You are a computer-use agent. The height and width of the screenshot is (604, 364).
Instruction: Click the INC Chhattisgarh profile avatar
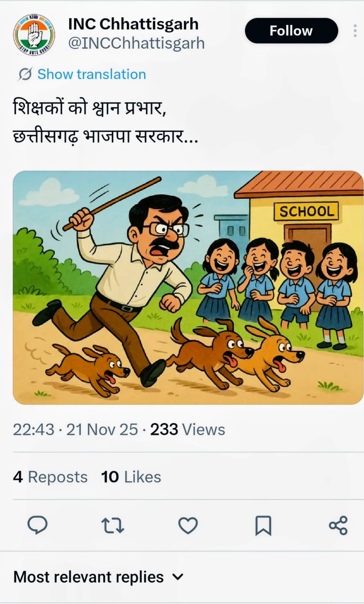[x=33, y=33]
